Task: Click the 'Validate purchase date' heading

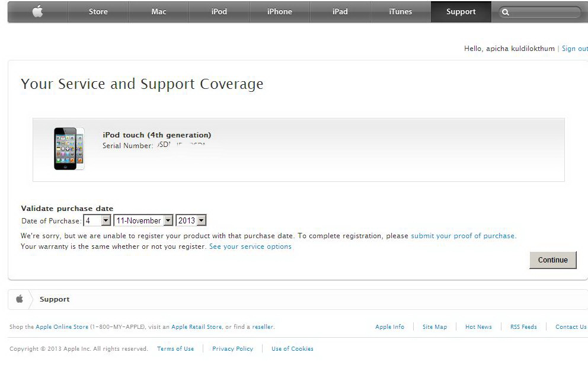Action: pos(67,209)
